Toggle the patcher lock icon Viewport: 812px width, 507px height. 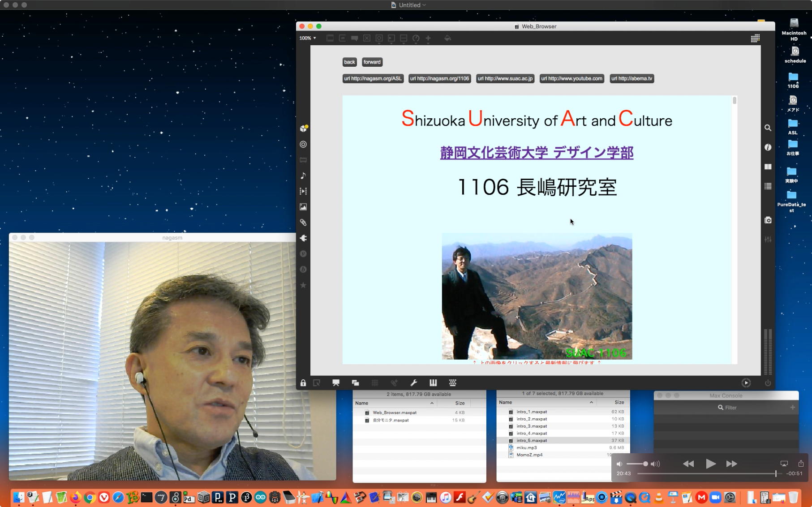(303, 383)
